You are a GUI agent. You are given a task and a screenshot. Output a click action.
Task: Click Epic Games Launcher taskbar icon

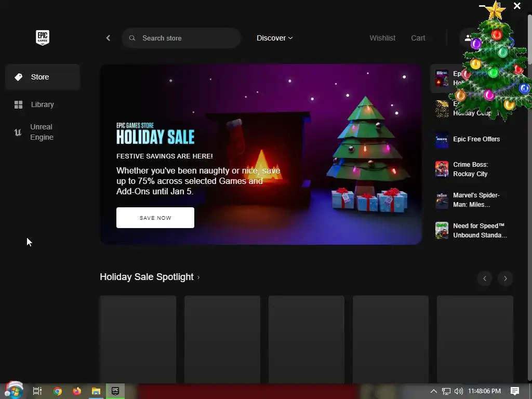point(115,391)
